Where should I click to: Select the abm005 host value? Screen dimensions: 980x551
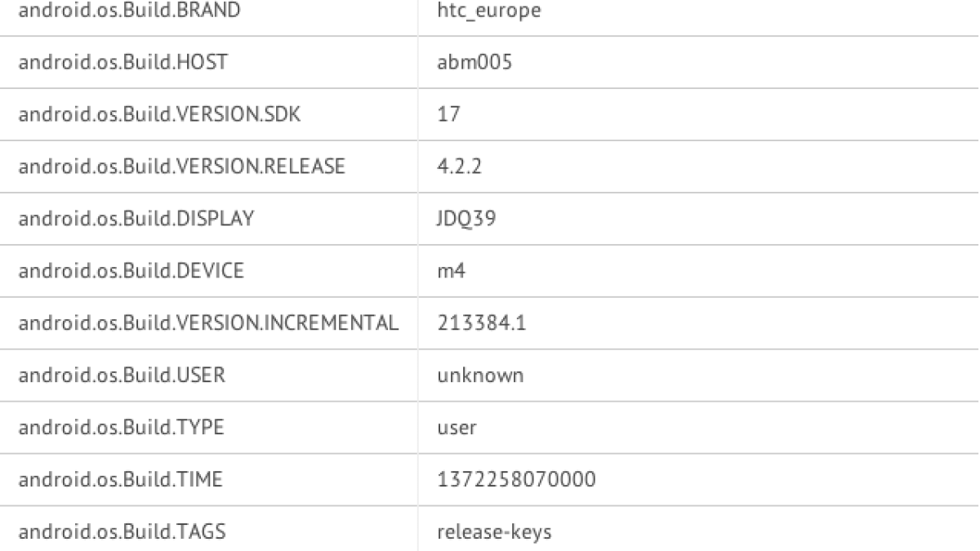point(474,62)
